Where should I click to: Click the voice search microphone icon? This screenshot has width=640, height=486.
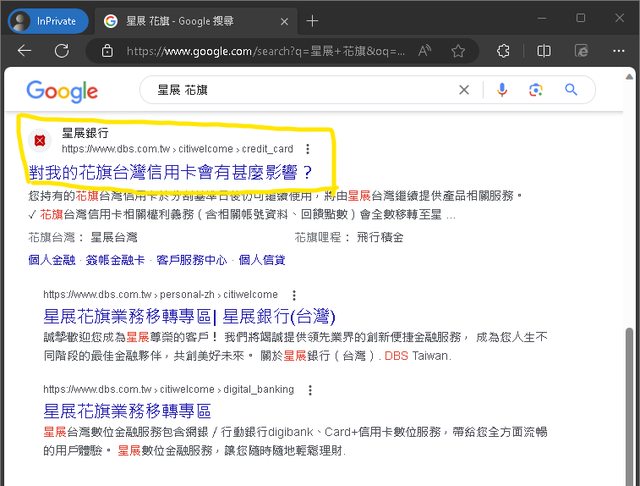click(x=502, y=90)
